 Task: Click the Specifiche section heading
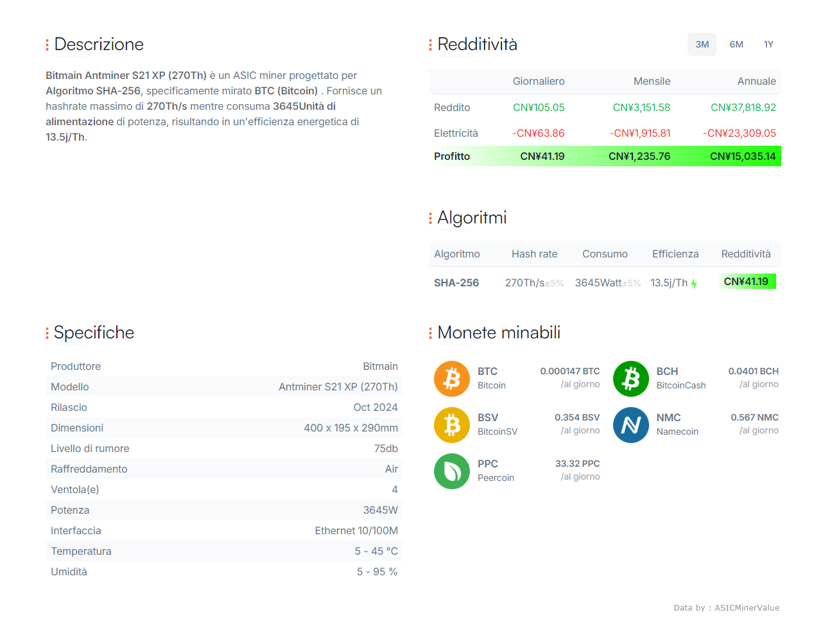[94, 333]
